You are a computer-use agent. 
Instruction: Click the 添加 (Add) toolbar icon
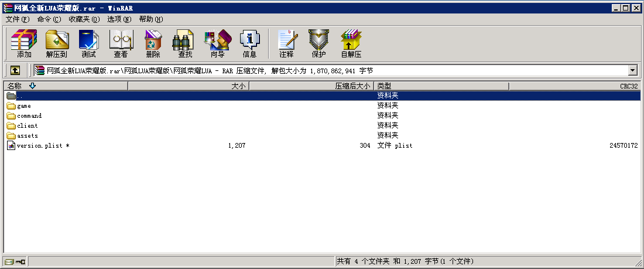pos(24,43)
